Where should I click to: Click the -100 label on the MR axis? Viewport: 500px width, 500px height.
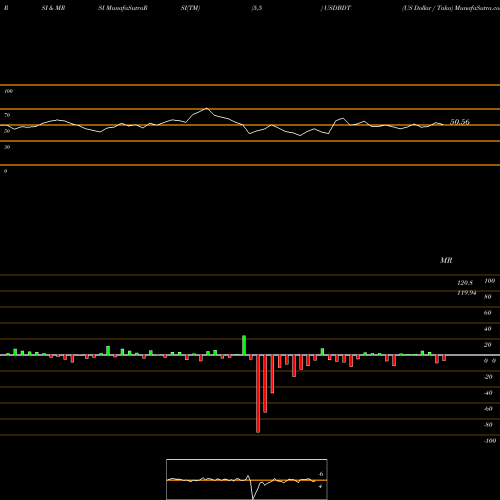tap(490, 441)
